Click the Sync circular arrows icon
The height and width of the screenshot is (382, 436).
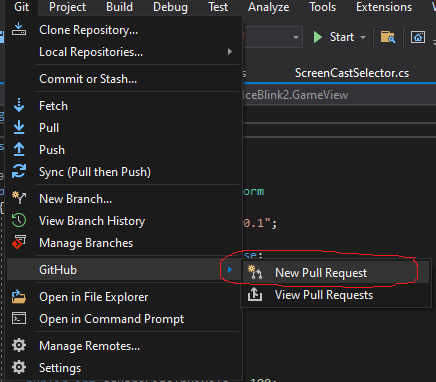tap(19, 171)
